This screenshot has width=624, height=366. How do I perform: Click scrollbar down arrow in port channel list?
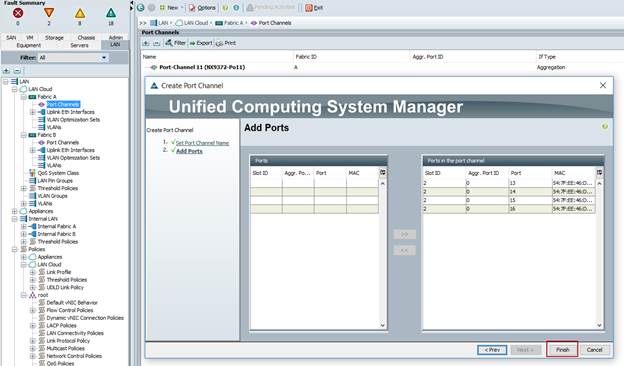pos(599,325)
